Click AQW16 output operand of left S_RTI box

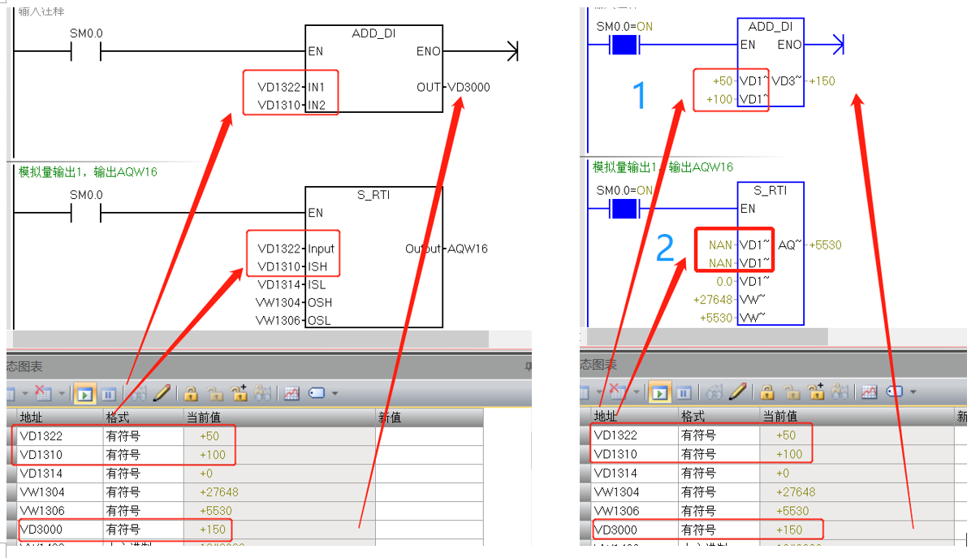point(468,249)
